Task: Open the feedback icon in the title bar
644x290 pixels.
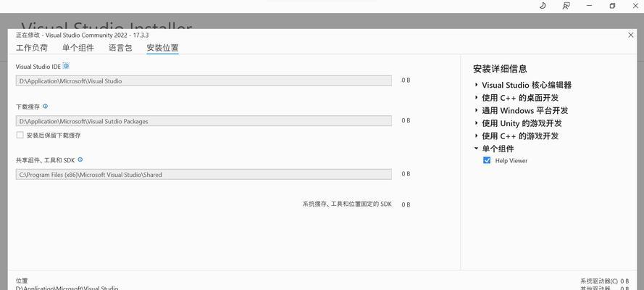Action: tap(566, 6)
